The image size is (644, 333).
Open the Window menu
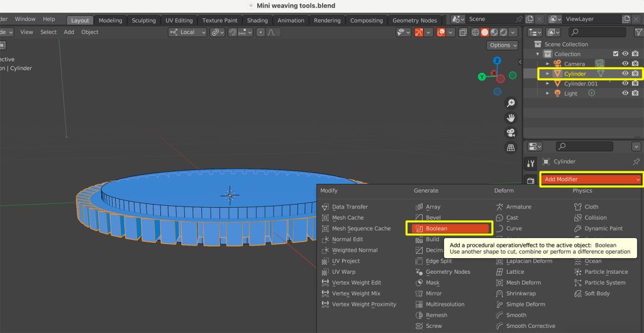25,19
